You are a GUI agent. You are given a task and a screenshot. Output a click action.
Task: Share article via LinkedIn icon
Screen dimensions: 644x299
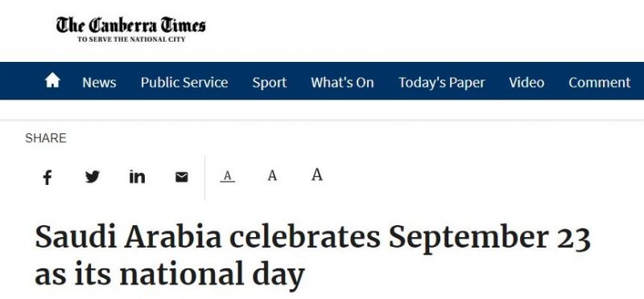137,177
